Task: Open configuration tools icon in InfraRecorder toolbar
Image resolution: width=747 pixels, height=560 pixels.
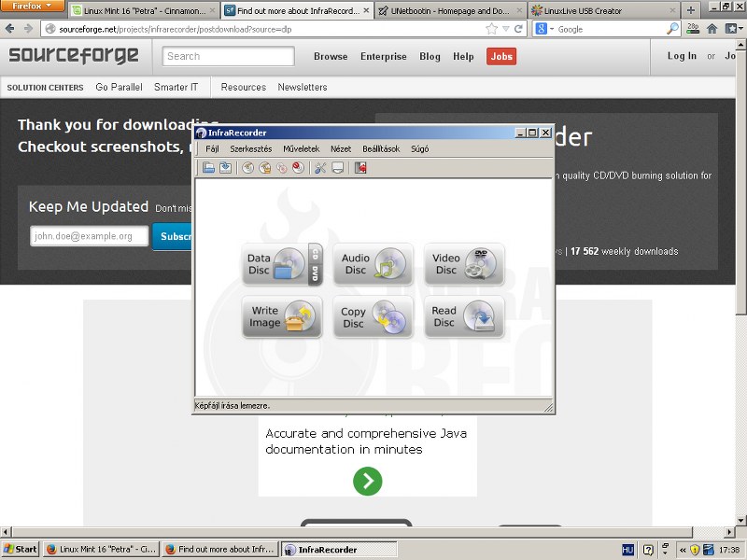Action: click(320, 168)
